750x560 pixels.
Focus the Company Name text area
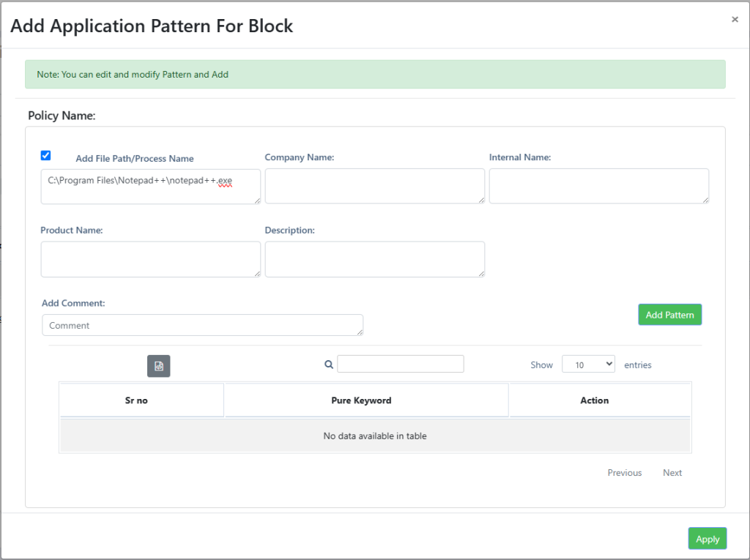coord(374,186)
